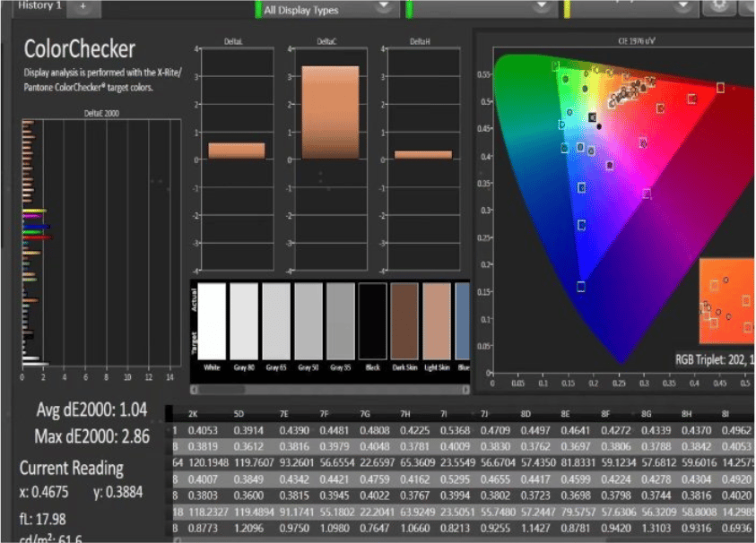Click the table cell reading 1.3103
756x543 pixels.
point(656,529)
